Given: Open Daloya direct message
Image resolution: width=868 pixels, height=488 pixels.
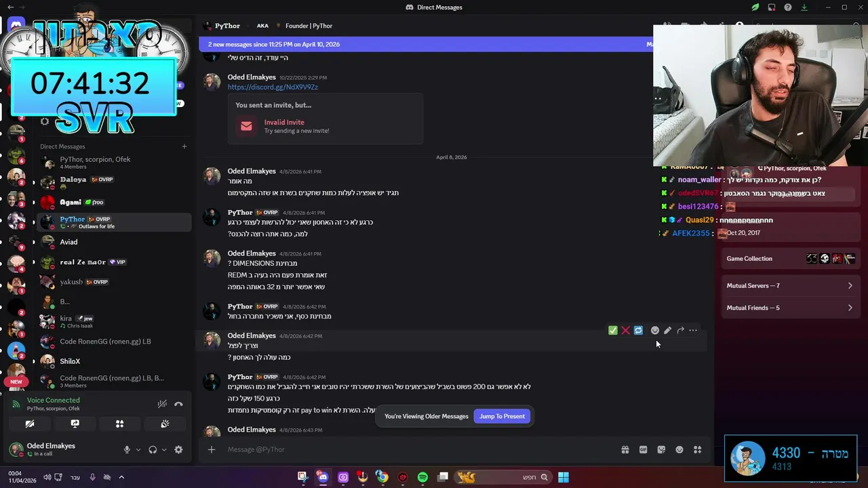Looking at the screenshot, I should [x=114, y=182].
